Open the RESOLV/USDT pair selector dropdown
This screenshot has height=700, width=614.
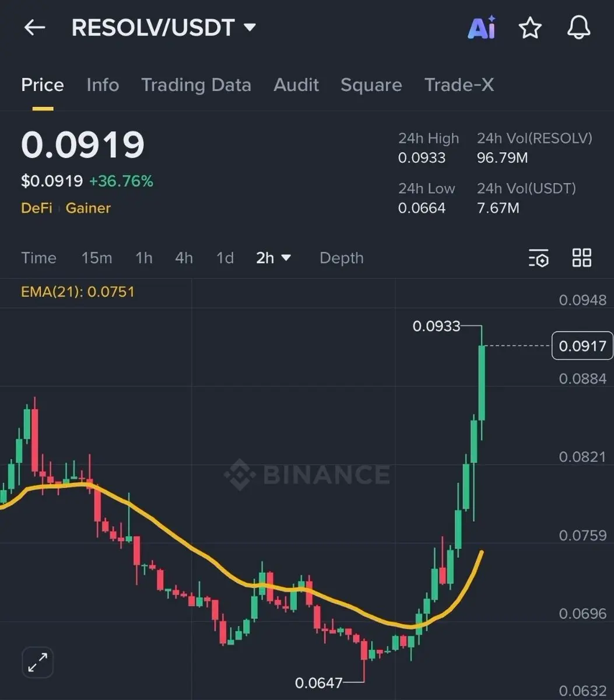(163, 27)
